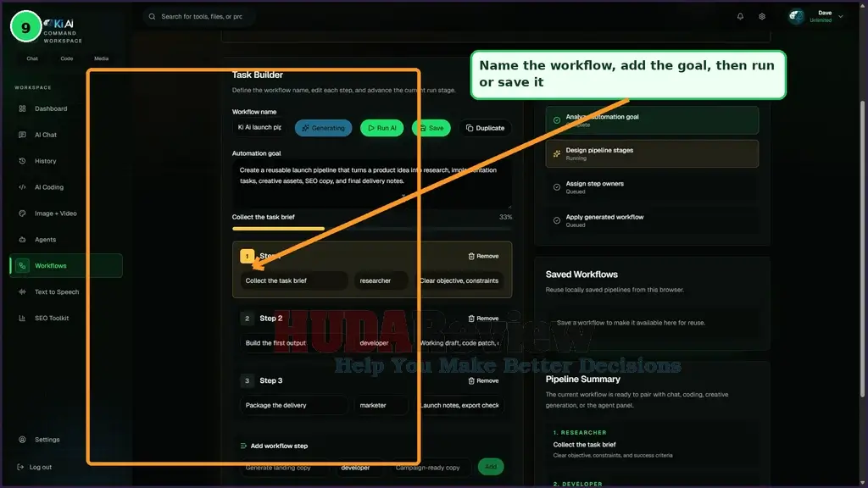This screenshot has width=868, height=488.
Task: Click the Design pipeline stages sparkle icon
Action: pyautogui.click(x=557, y=154)
